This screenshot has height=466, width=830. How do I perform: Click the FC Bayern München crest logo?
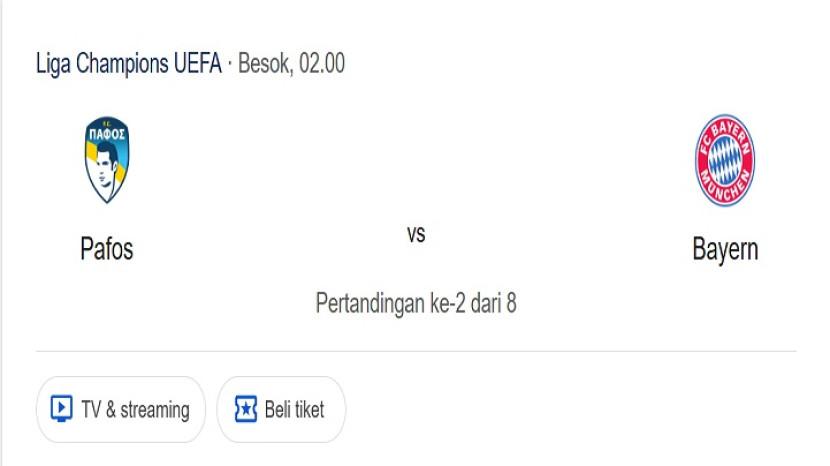(725, 160)
